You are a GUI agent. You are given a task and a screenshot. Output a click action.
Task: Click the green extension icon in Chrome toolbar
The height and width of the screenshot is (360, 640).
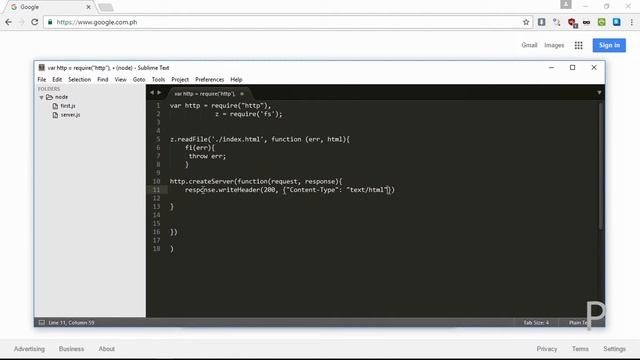coord(601,22)
